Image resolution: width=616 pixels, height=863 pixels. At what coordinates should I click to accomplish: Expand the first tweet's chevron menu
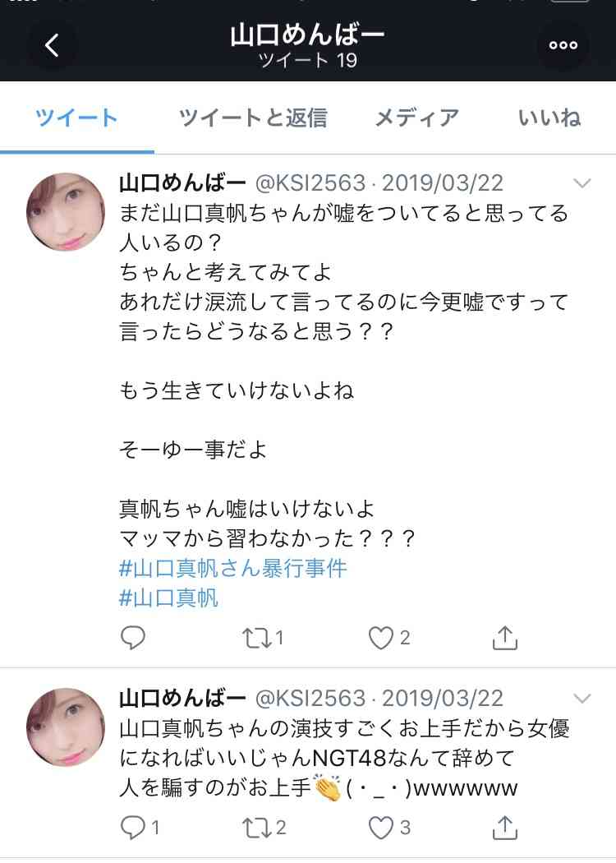click(582, 182)
